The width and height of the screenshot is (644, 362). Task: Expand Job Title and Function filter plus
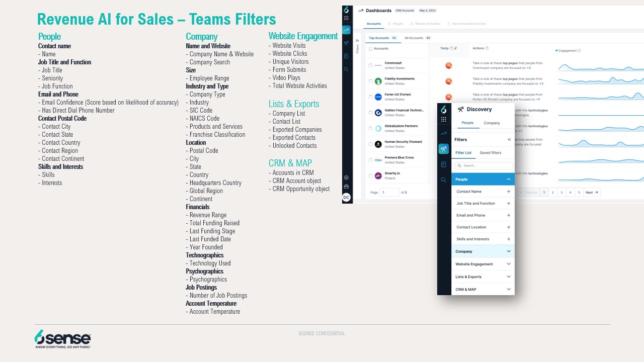click(509, 204)
